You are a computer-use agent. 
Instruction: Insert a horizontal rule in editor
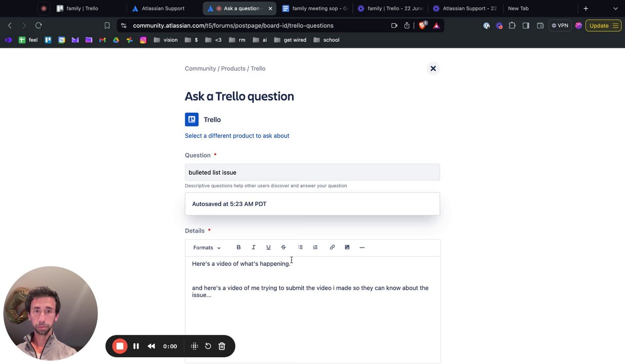click(362, 247)
